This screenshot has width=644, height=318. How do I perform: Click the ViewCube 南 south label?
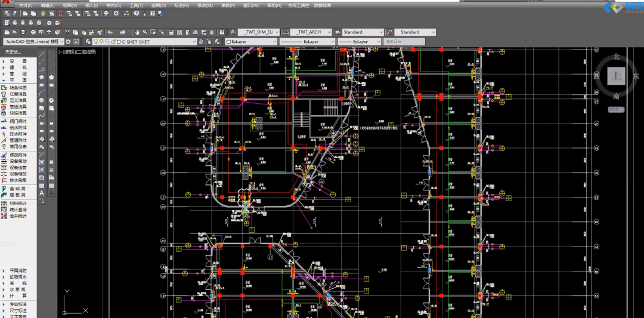(616, 96)
